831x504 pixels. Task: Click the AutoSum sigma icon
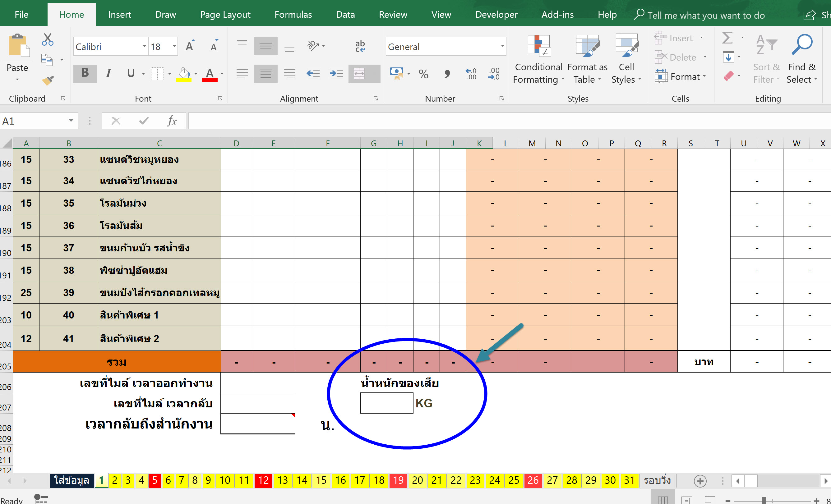pos(727,38)
